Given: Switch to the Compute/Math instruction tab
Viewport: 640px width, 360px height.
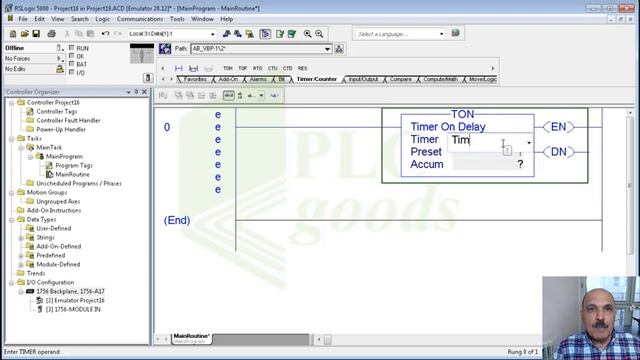Looking at the screenshot, I should [x=440, y=79].
